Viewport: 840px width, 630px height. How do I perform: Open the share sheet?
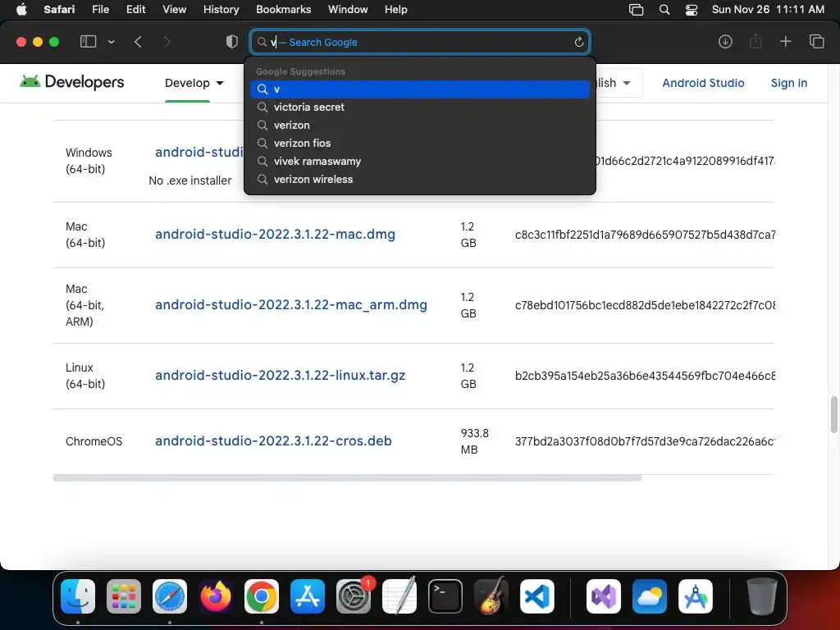pos(756,41)
